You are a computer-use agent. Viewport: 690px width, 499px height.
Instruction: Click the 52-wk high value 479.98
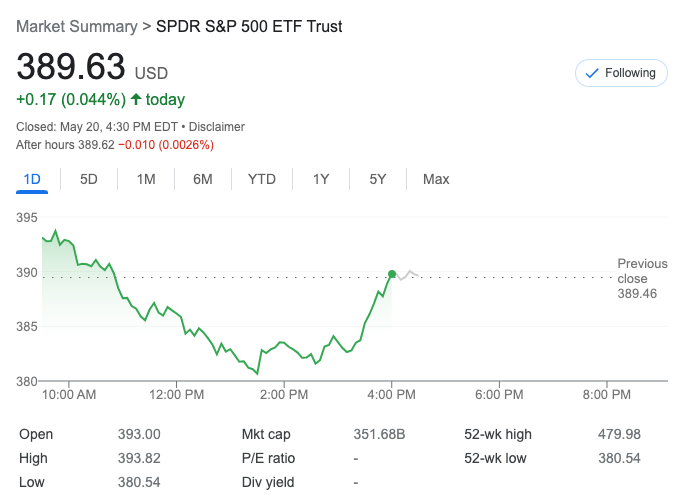619,434
